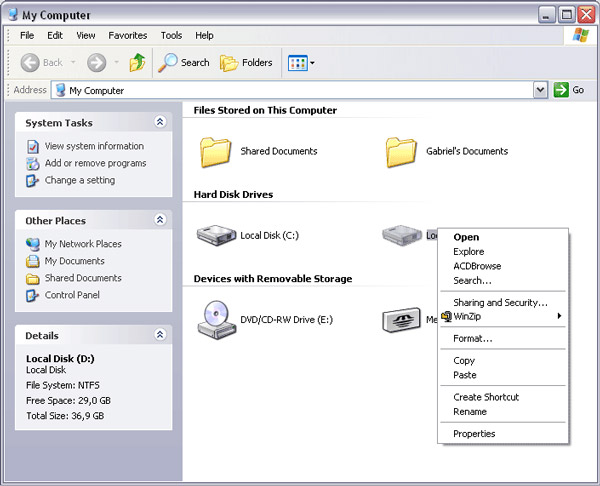Open the Control Panel link
600x486 pixels.
coord(71,295)
